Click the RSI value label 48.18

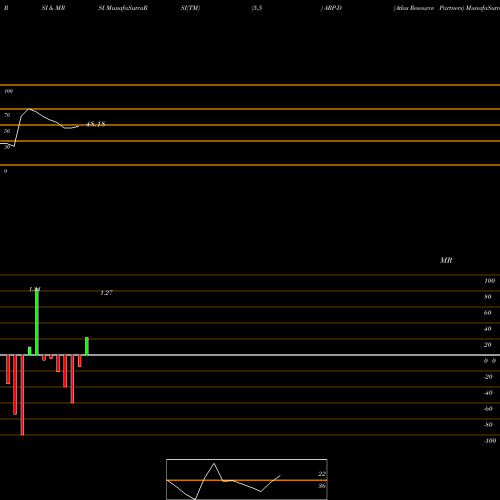pyautogui.click(x=96, y=124)
